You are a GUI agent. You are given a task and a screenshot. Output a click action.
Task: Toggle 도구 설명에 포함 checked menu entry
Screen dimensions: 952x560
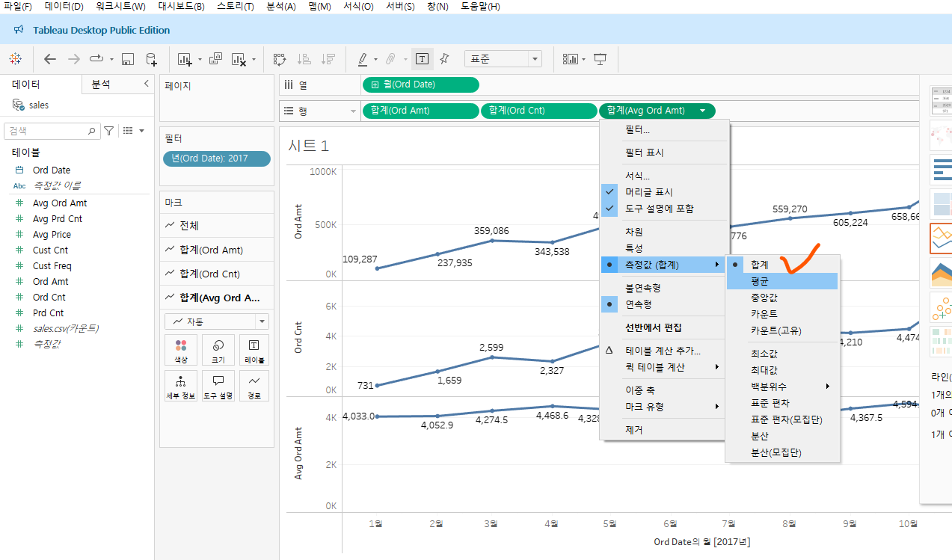pos(664,209)
